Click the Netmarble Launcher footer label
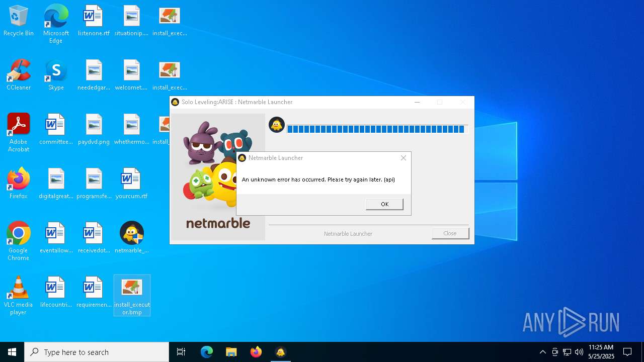 pyautogui.click(x=348, y=234)
